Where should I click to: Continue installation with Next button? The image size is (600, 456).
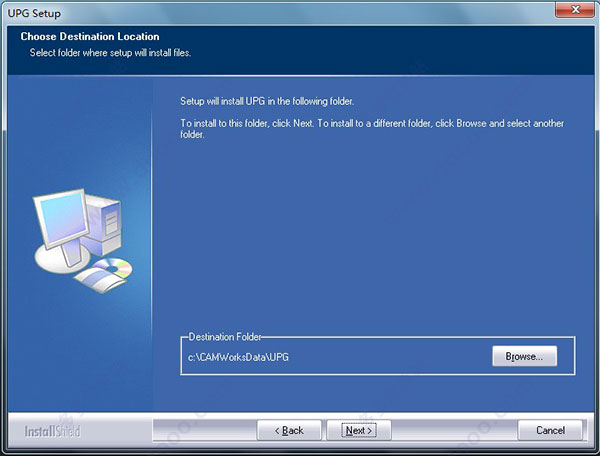(359, 430)
